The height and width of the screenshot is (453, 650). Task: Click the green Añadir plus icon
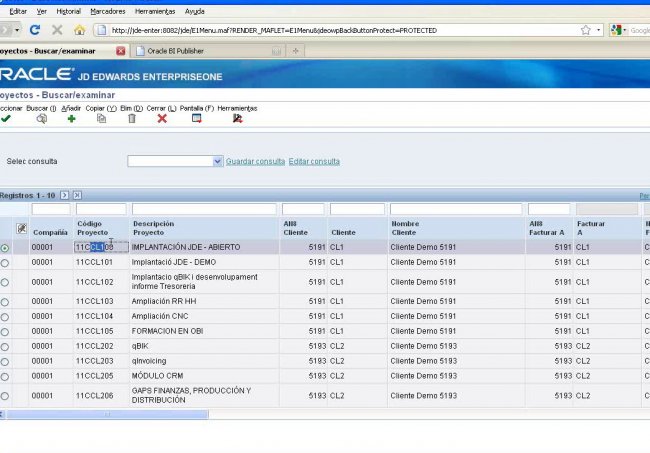coord(71,119)
